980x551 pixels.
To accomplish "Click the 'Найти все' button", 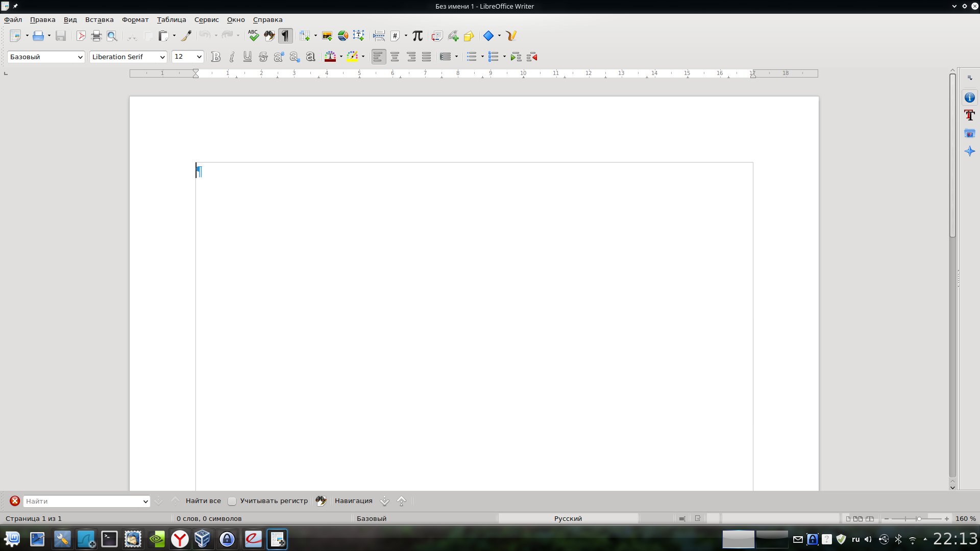I will (x=203, y=501).
